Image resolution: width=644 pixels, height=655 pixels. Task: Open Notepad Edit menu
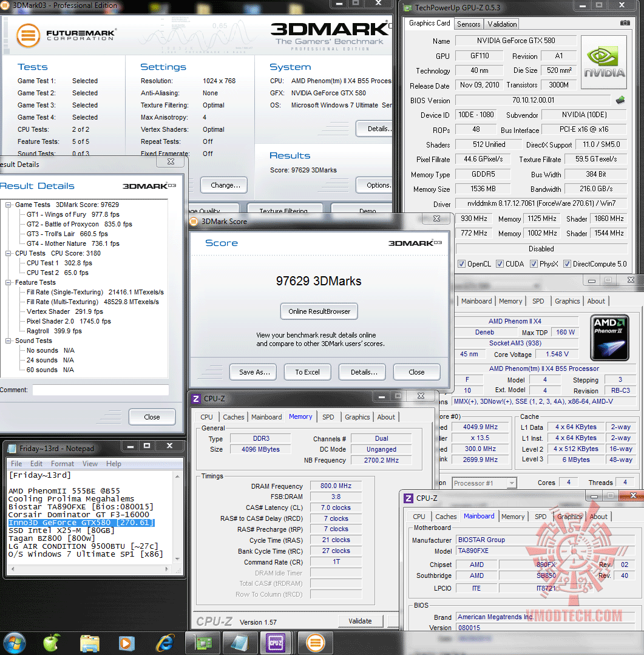point(36,464)
